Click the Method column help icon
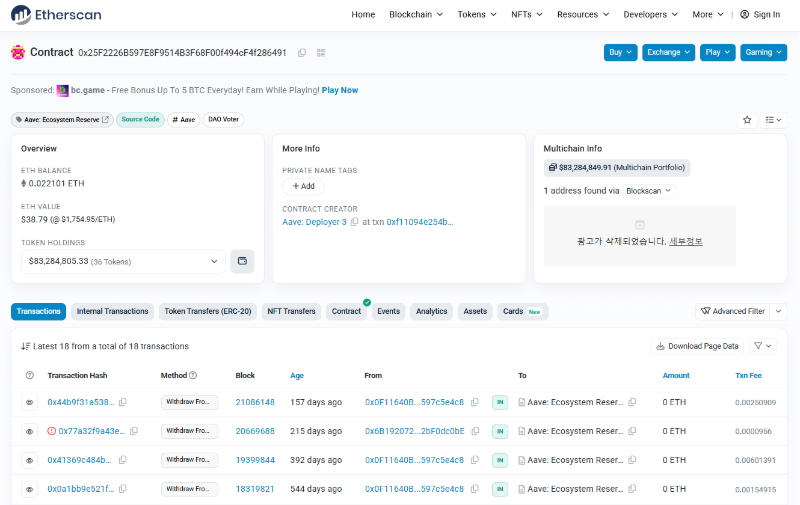 click(193, 375)
